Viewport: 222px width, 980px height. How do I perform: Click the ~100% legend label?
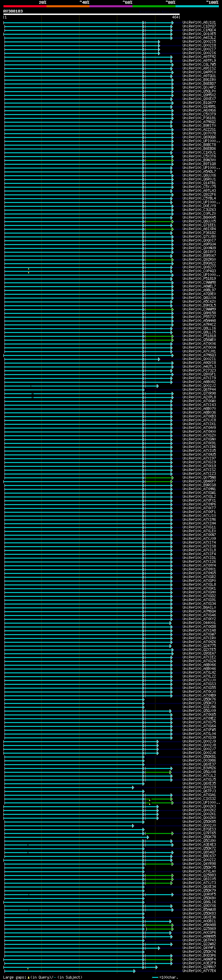[x=212, y=2]
